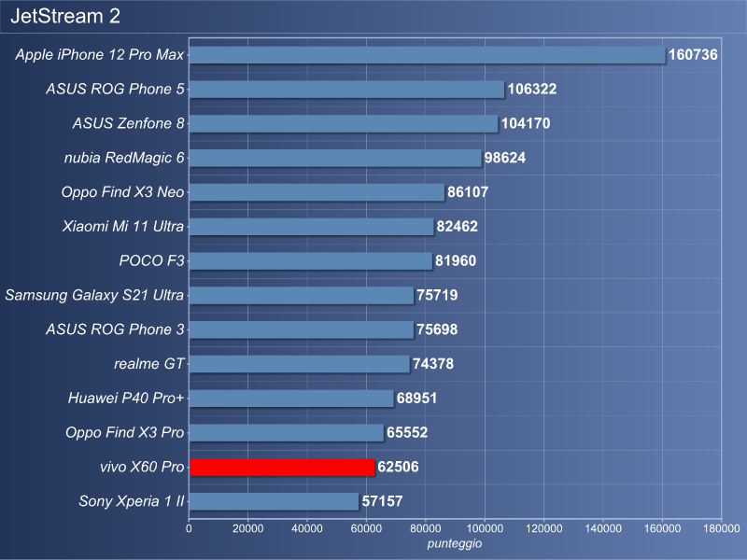Select the score value "82462"

click(x=457, y=226)
